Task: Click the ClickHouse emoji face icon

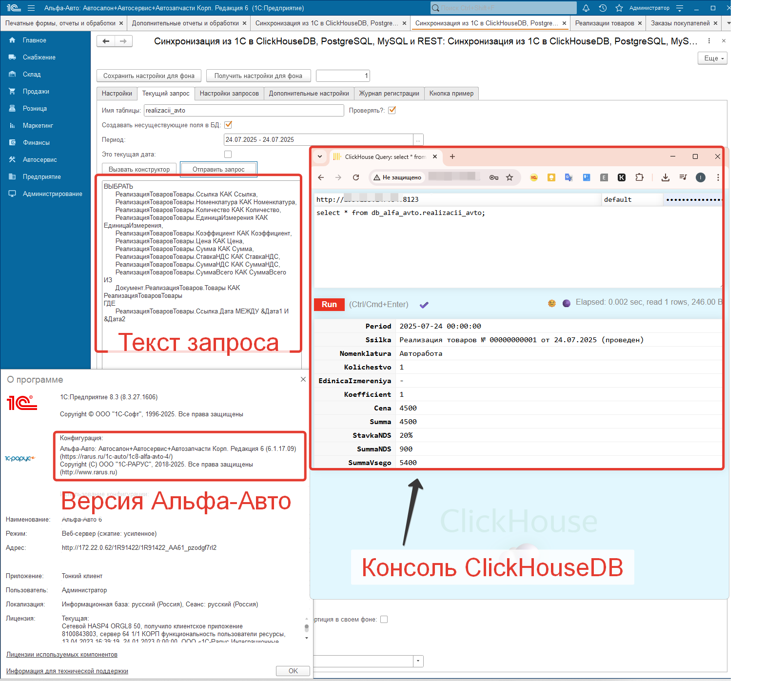Action: click(x=552, y=303)
